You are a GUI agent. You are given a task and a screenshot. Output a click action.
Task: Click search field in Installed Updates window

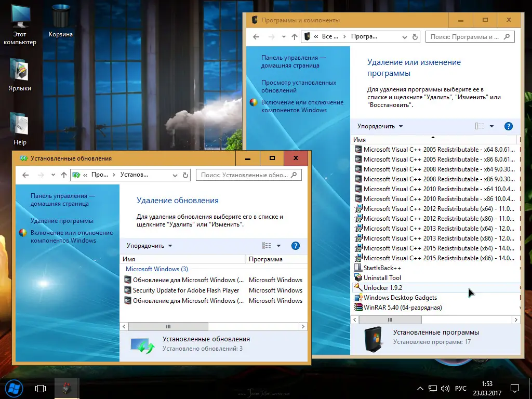249,175
